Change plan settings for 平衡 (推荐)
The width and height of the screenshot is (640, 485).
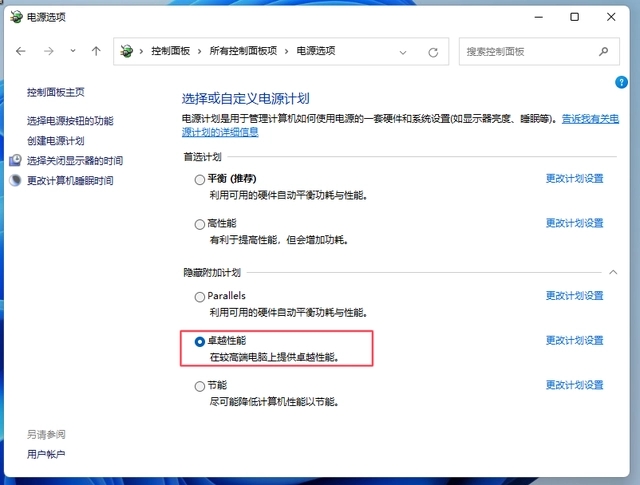pos(575,178)
